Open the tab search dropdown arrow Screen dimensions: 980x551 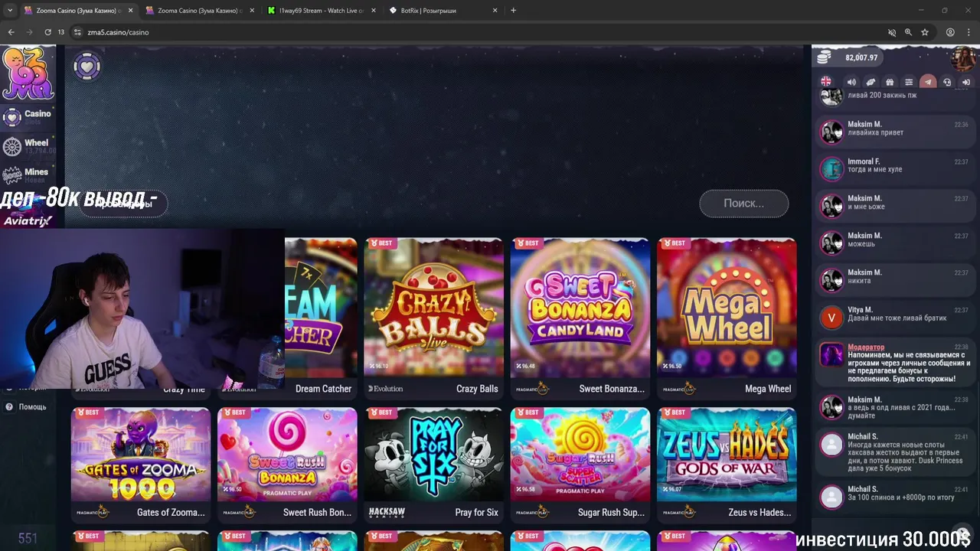[9, 11]
